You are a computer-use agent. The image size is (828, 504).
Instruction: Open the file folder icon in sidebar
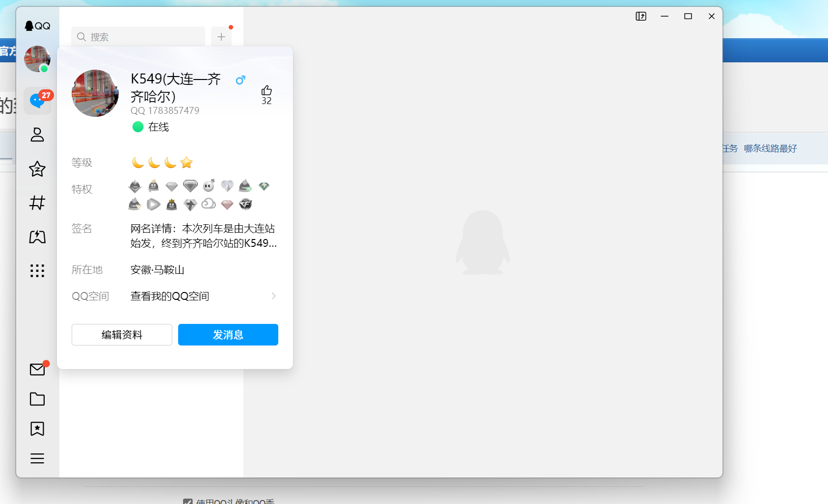pos(37,399)
